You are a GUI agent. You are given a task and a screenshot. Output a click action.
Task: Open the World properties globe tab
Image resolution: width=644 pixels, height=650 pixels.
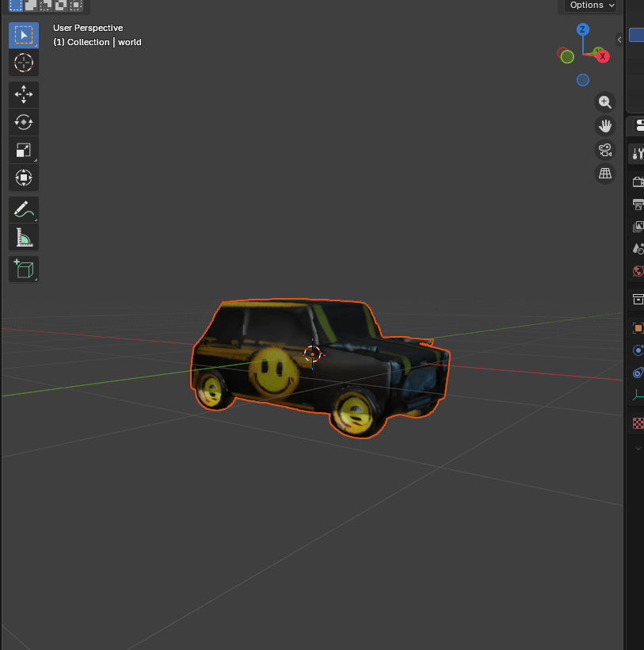(638, 271)
